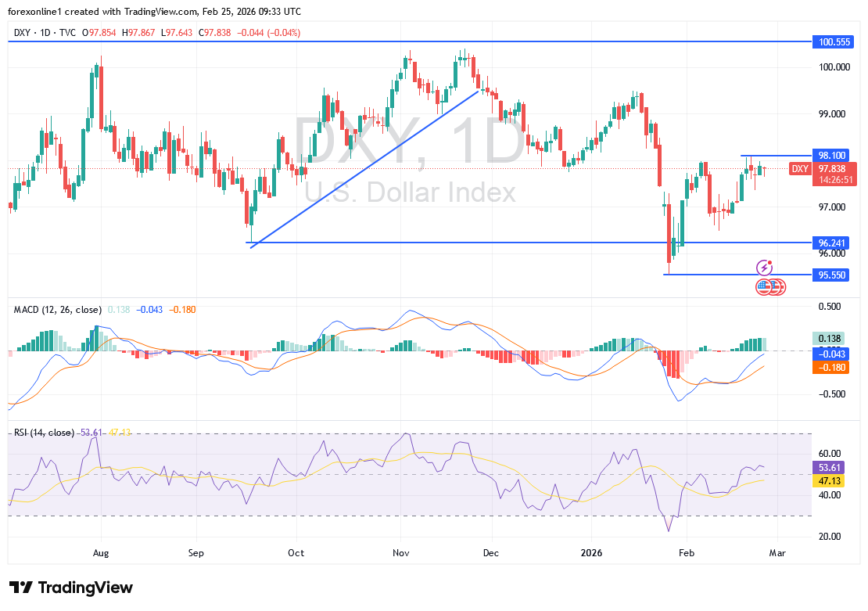Hide the RSI (14, close) indicator

43,432
